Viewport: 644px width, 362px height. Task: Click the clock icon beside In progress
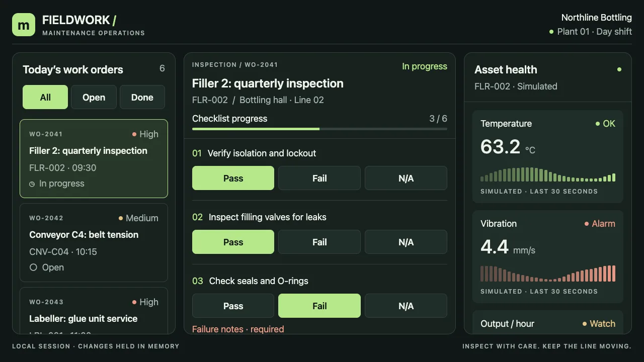coord(32,184)
